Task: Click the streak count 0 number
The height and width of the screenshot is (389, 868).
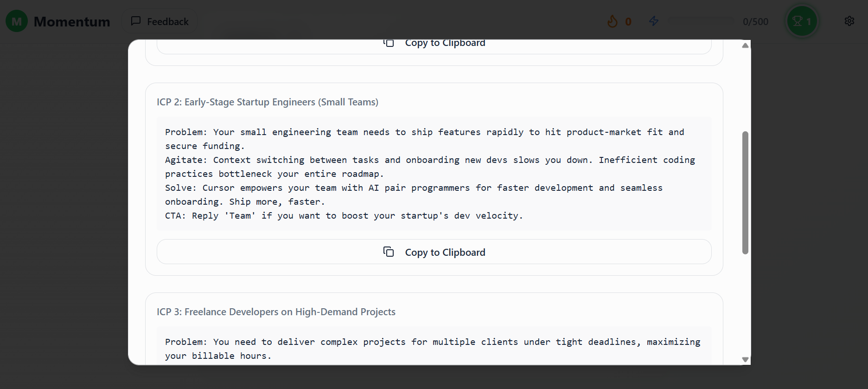Action: pos(628,22)
